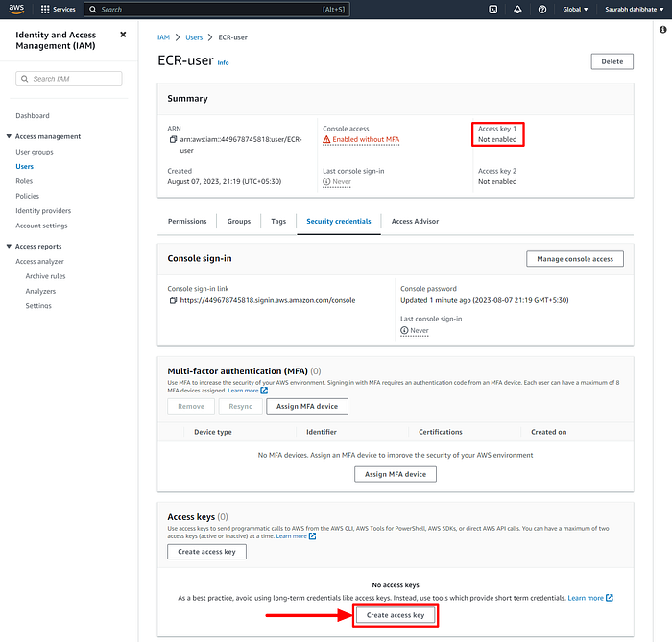This screenshot has height=642, width=672.
Task: Open Access analyzer in sidebar
Action: (x=40, y=261)
